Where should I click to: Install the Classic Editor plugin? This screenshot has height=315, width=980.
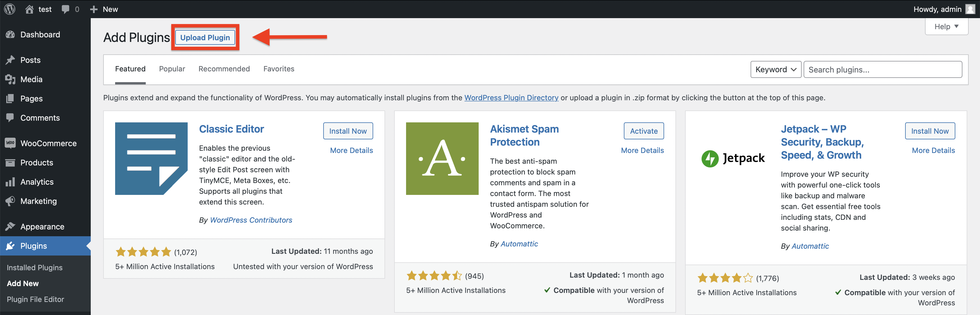(348, 131)
